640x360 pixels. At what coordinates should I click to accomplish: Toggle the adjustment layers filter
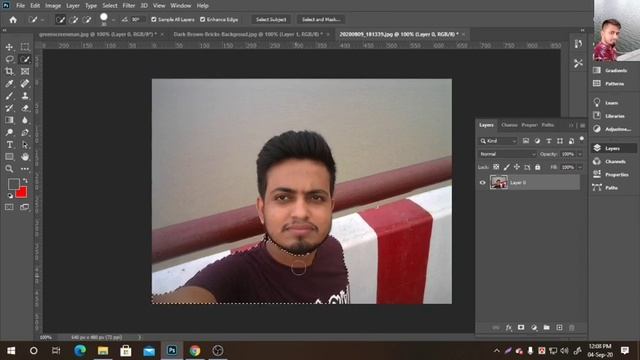click(537, 141)
